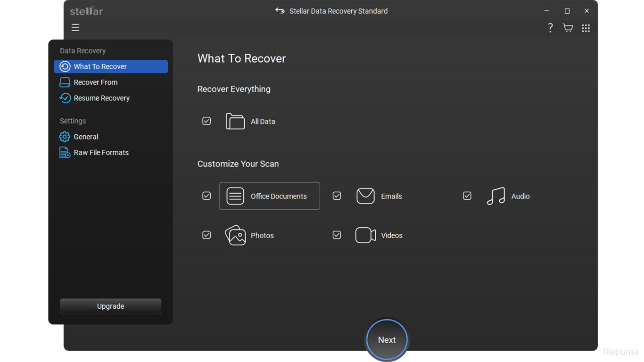Open Resume Recovery in the sidebar
This screenshot has width=644, height=362.
pos(101,98)
